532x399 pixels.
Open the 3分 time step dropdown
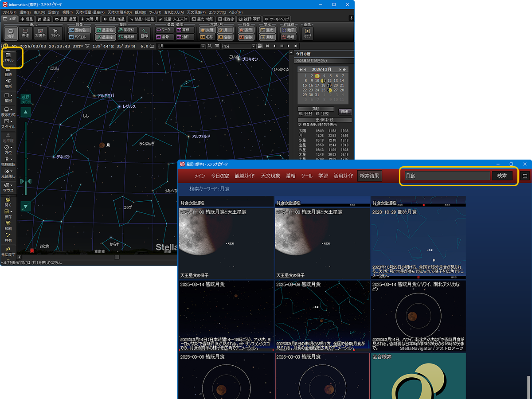tap(254, 46)
